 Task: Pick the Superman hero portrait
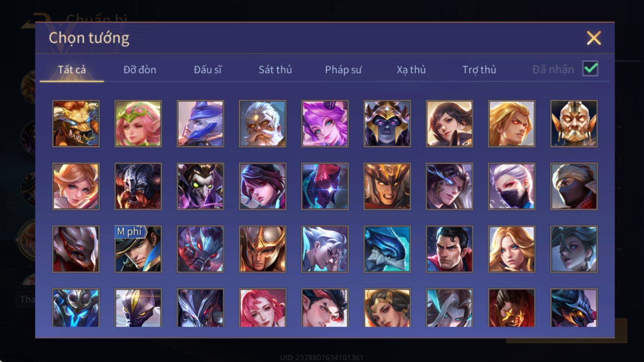449,249
